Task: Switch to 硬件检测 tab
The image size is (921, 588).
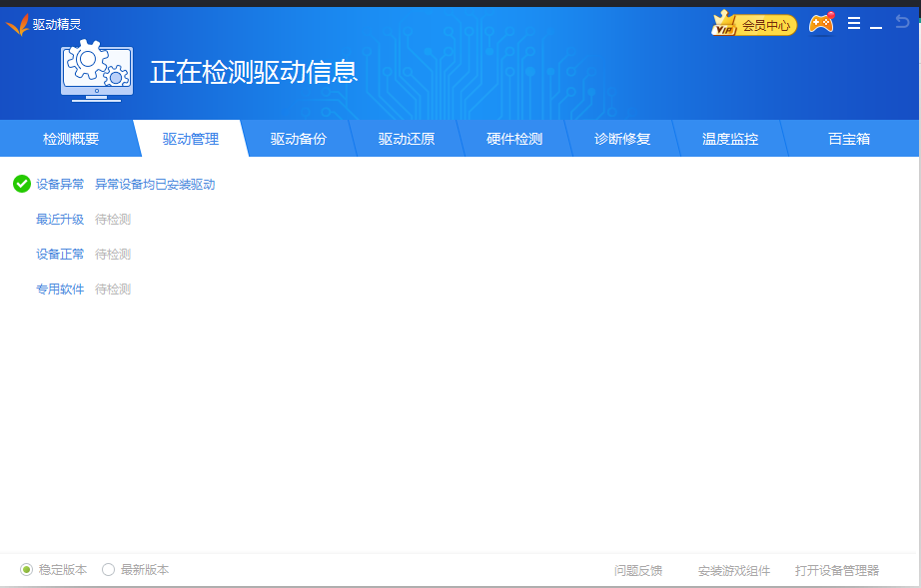Action: click(x=514, y=139)
